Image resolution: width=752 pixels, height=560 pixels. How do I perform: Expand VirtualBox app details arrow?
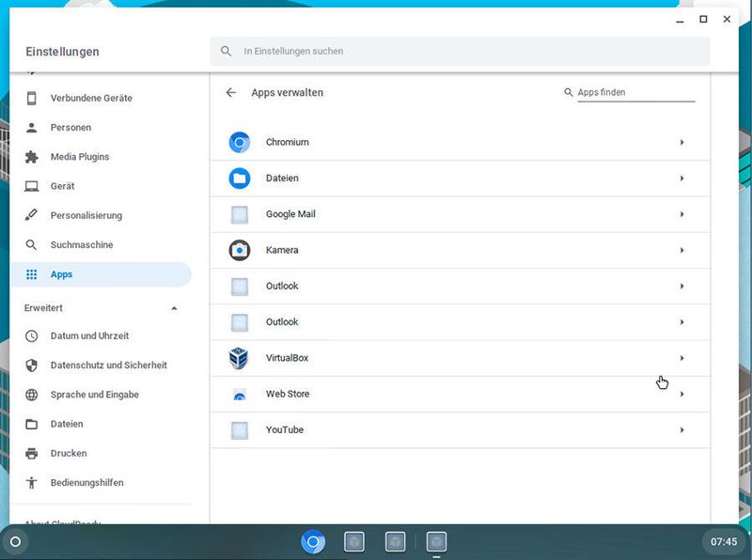681,358
